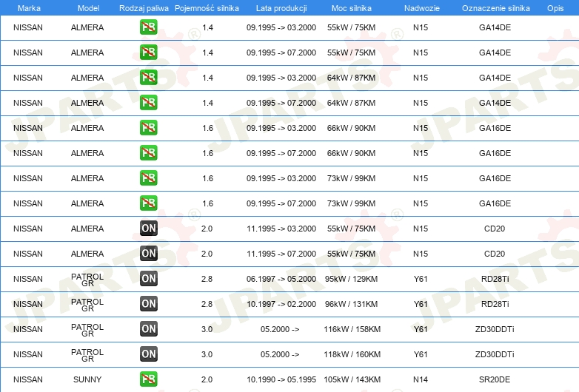Click CD20 engine code in 11.1995 -> 03.2000 row

(x=495, y=229)
